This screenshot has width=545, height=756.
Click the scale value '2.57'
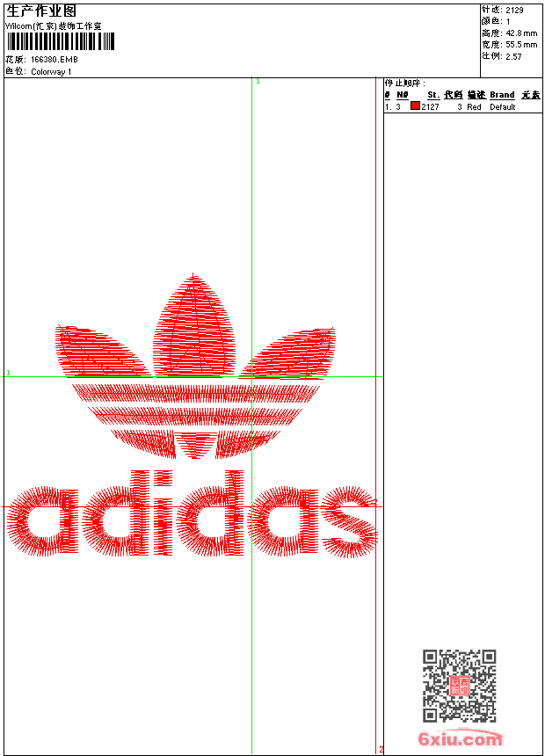point(513,56)
